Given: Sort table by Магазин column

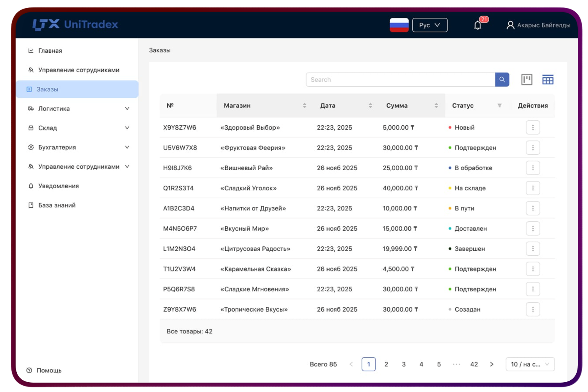Looking at the screenshot, I should (304, 105).
